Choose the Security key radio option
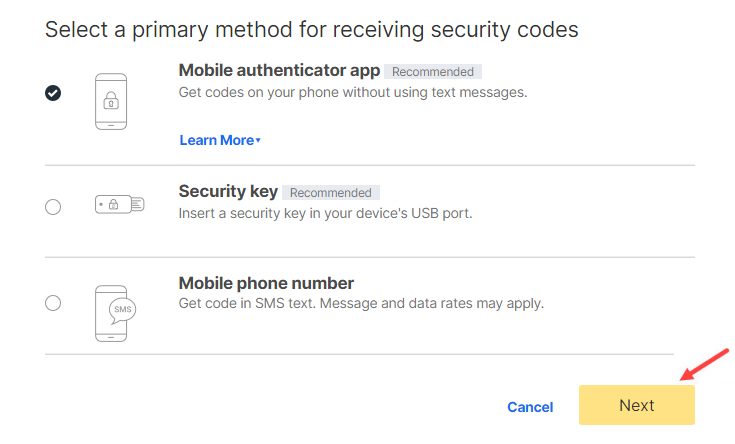This screenshot has width=735, height=444. [53, 207]
